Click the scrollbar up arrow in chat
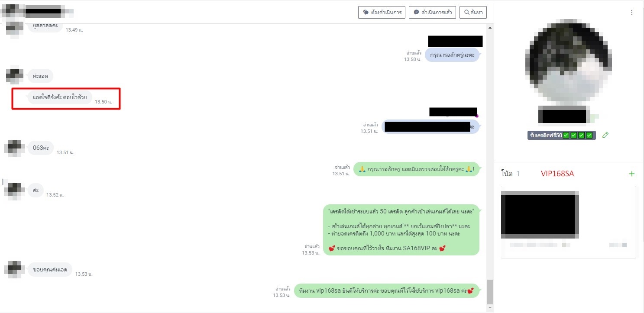 [x=490, y=28]
